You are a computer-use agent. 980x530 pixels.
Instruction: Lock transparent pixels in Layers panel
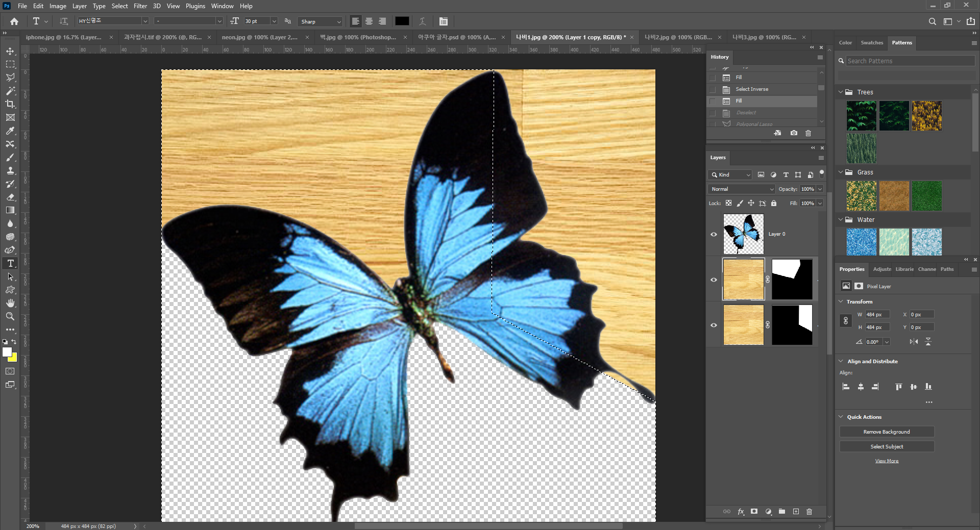[728, 203]
